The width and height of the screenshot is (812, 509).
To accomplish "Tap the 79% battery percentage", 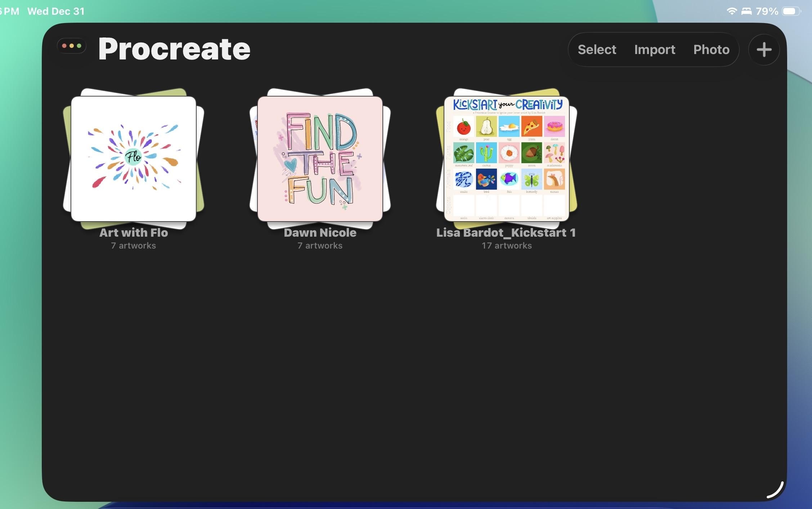I will [767, 11].
